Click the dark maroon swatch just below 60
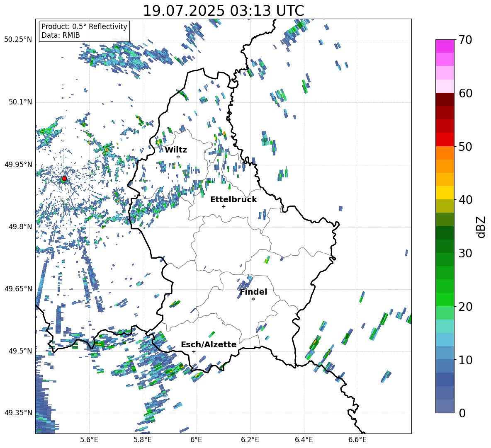 445,99
